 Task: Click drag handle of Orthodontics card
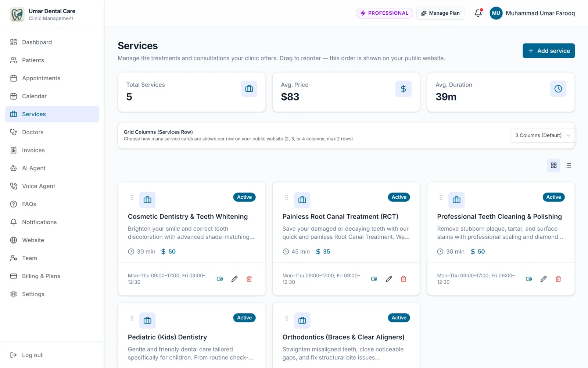[287, 318]
